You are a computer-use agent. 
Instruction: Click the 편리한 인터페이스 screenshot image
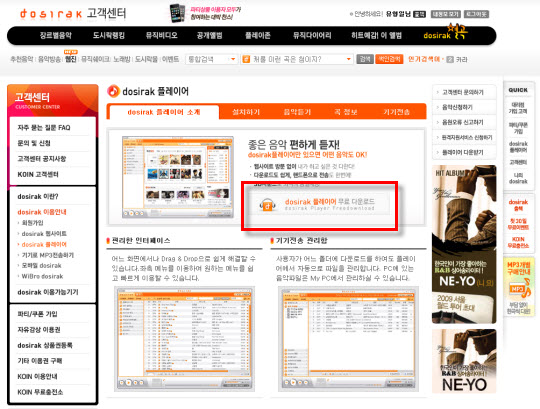(x=185, y=339)
